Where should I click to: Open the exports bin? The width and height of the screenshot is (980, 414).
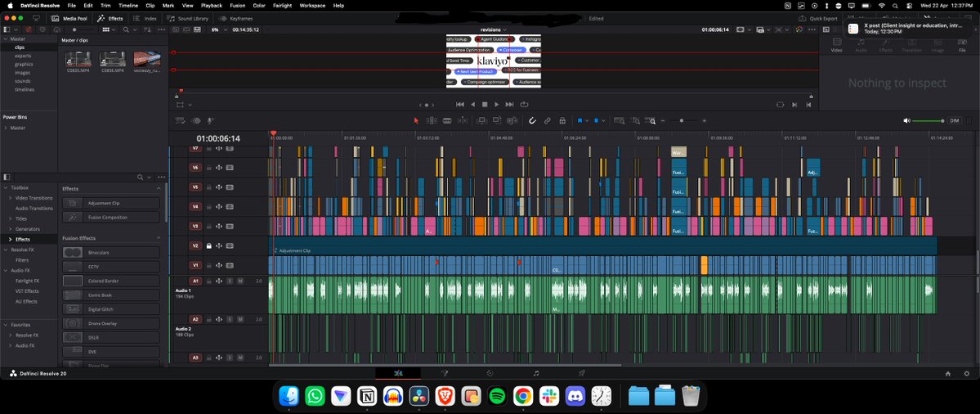23,56
